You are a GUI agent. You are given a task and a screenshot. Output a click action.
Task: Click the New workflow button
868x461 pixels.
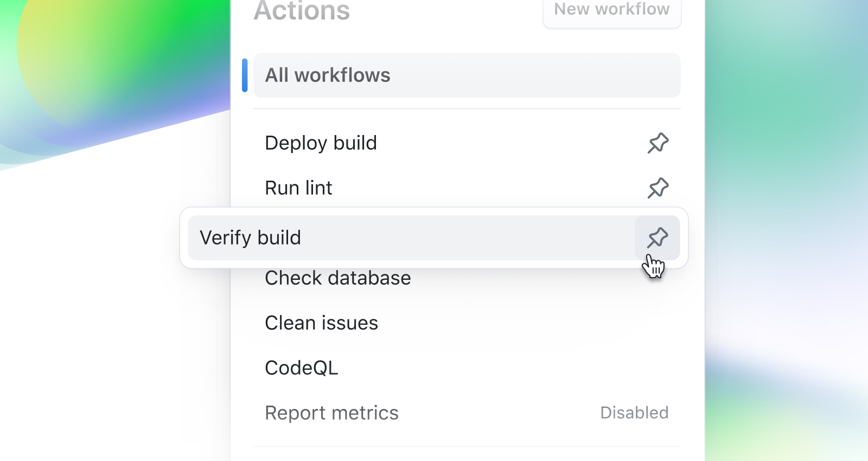pos(611,11)
